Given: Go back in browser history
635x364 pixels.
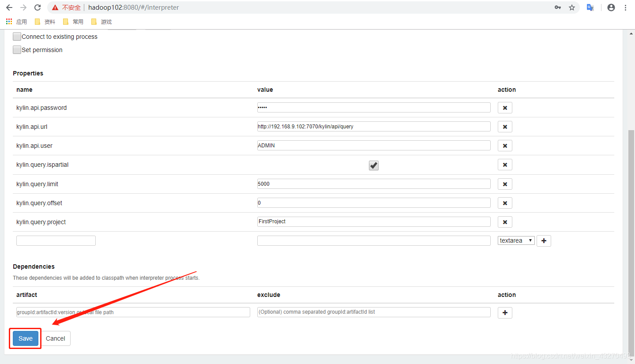Looking at the screenshot, I should 9,8.
